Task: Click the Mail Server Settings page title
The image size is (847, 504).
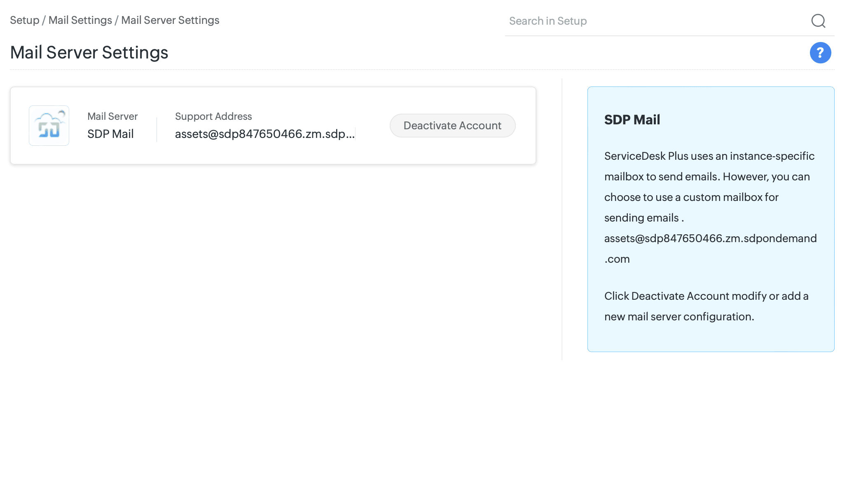Action: (x=89, y=53)
